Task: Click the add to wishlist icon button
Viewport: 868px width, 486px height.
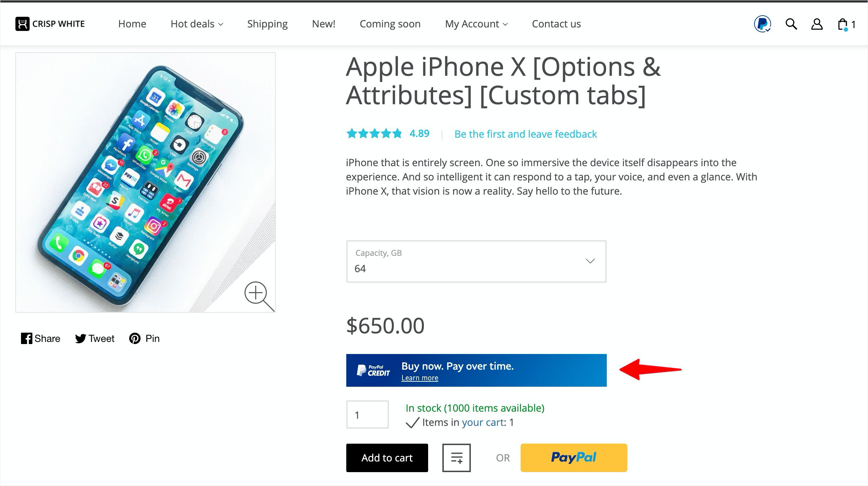Action: 456,458
